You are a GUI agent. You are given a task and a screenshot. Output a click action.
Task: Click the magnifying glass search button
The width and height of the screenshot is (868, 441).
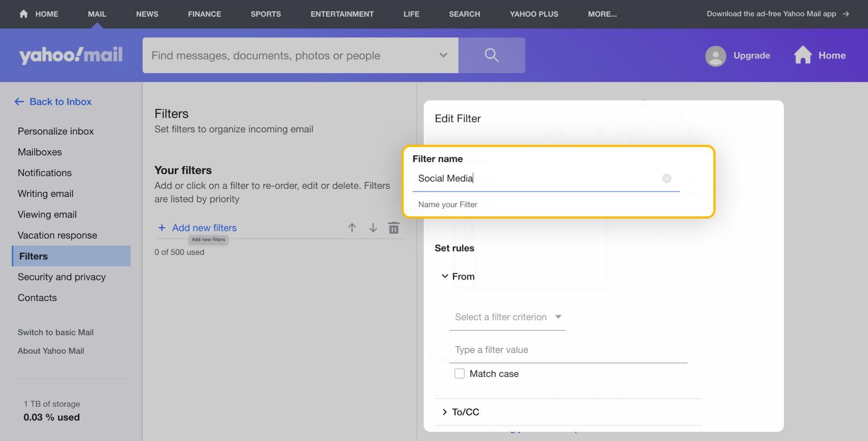click(492, 55)
